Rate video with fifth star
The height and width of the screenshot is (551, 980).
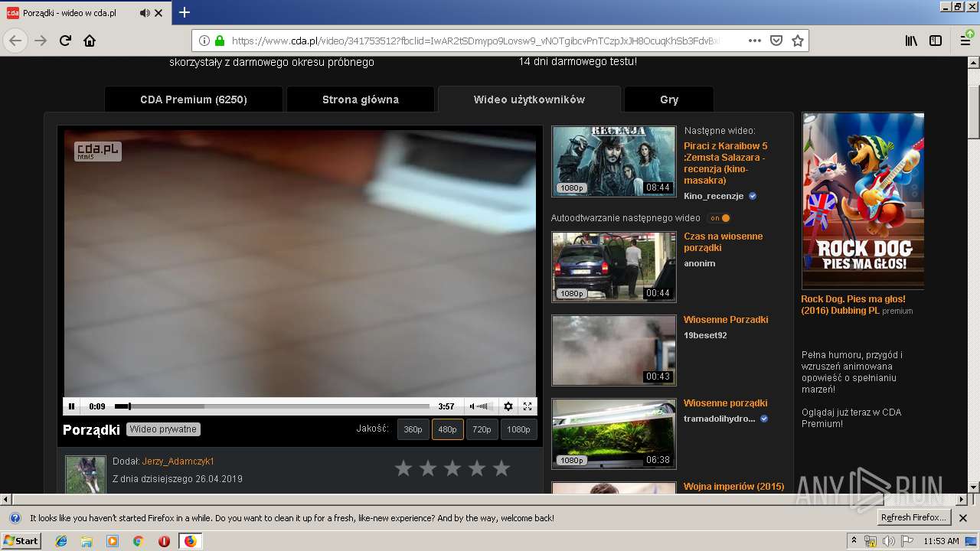tap(501, 468)
